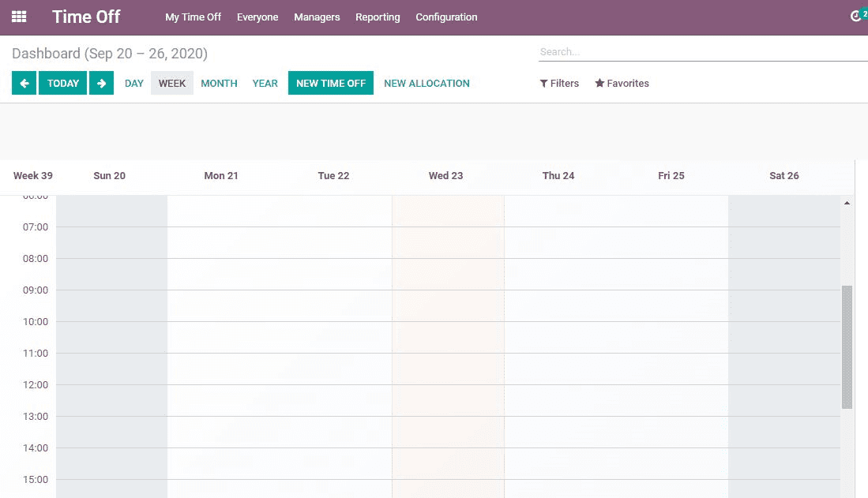Create a New Time Off request

coord(330,83)
